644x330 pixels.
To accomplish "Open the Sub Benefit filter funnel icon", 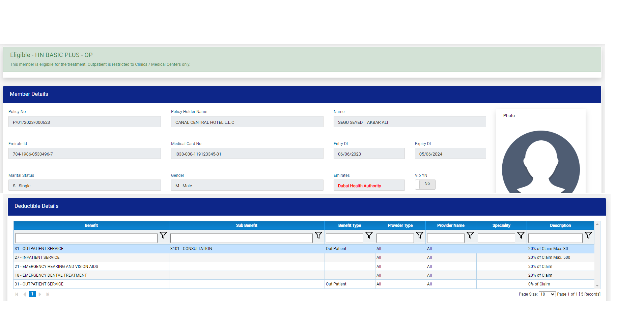I will click(318, 235).
